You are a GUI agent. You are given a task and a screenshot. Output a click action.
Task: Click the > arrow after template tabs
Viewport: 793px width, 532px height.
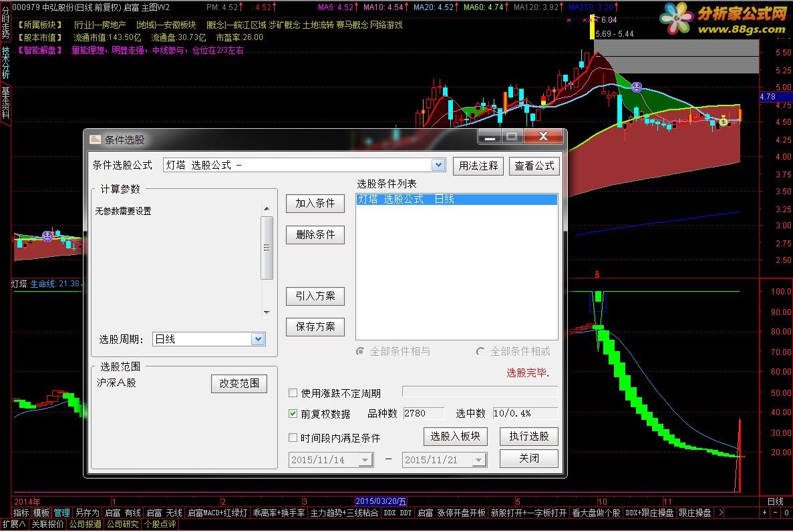pos(721,513)
